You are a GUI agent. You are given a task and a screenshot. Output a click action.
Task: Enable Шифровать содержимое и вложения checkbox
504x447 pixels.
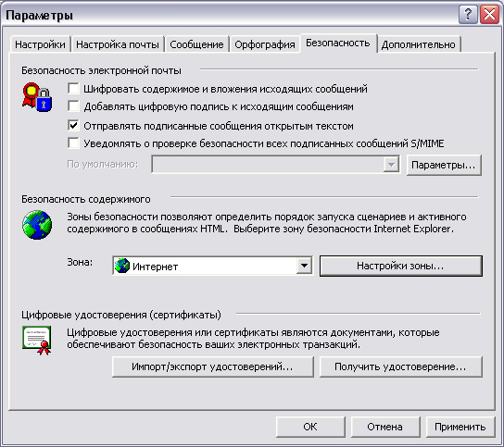tap(73, 88)
